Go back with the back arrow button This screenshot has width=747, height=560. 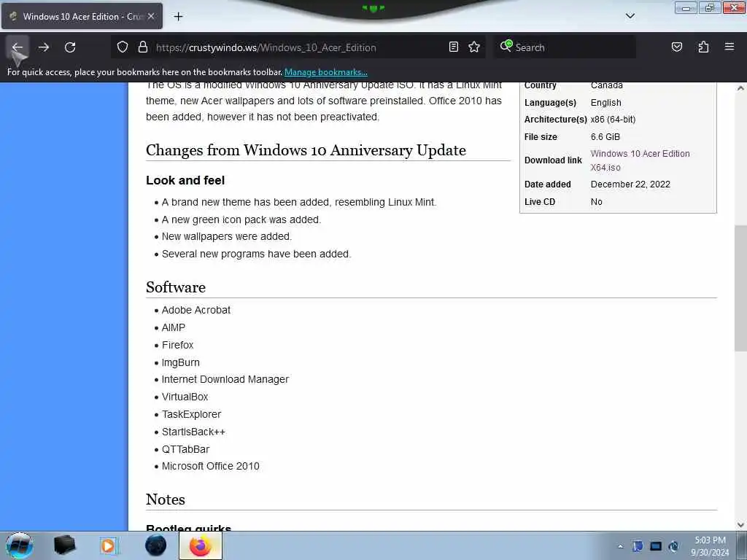[18, 47]
